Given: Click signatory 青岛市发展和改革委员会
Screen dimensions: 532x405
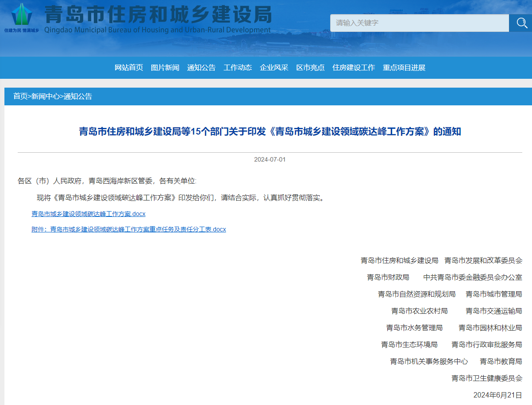Looking at the screenshot, I should (x=483, y=260).
